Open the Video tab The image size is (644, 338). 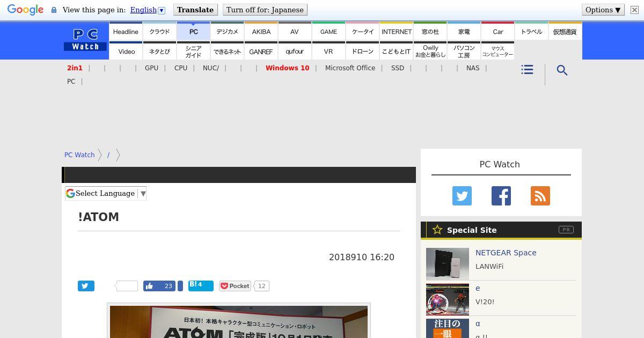pyautogui.click(x=126, y=51)
